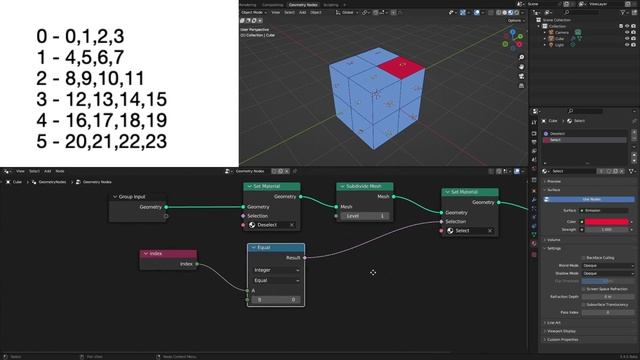Click the Camera object icon in outliner
Viewport: 640px width, 360px height.
(551, 32)
